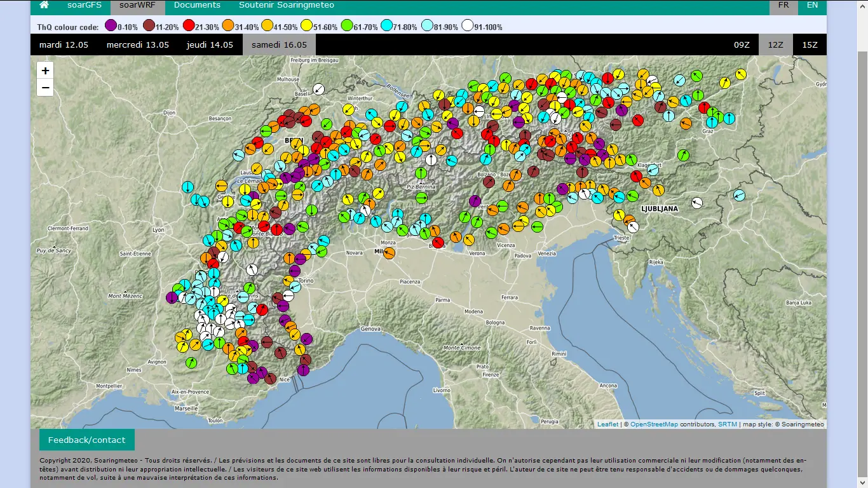Zoom out the map with the minus button
This screenshot has height=488, width=868.
pos(45,87)
